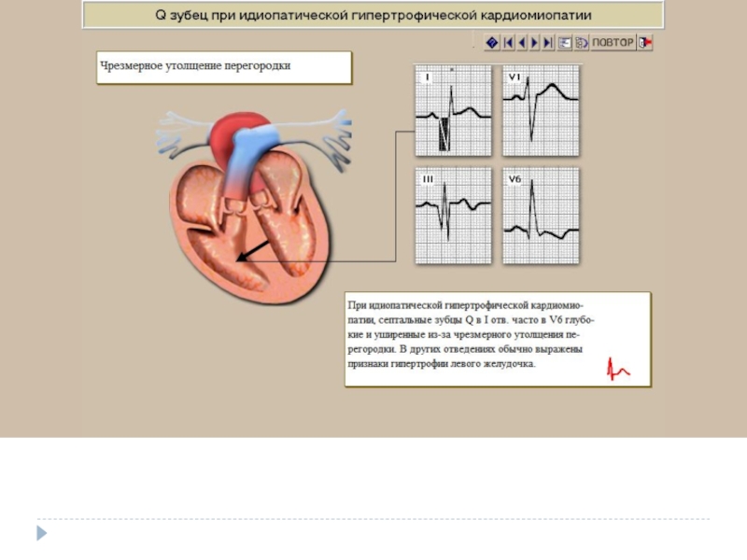Open the contents list icon in the toolbar

tap(565, 43)
